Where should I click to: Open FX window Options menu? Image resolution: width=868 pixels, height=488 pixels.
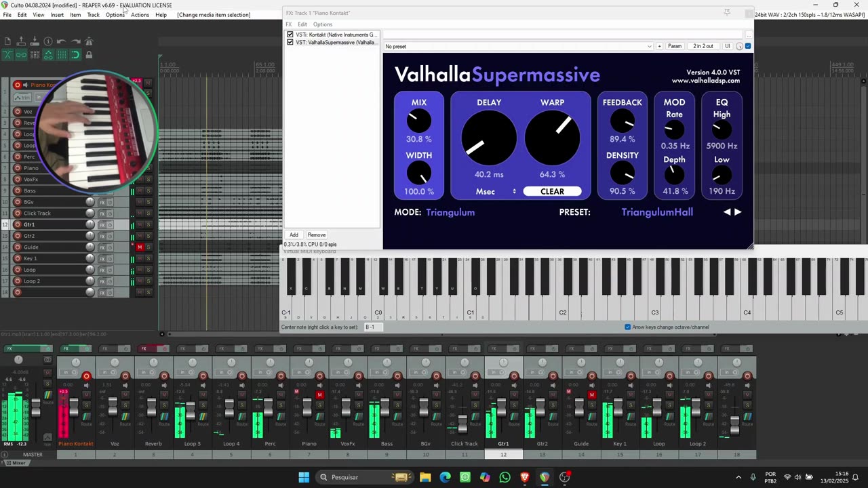[322, 24]
